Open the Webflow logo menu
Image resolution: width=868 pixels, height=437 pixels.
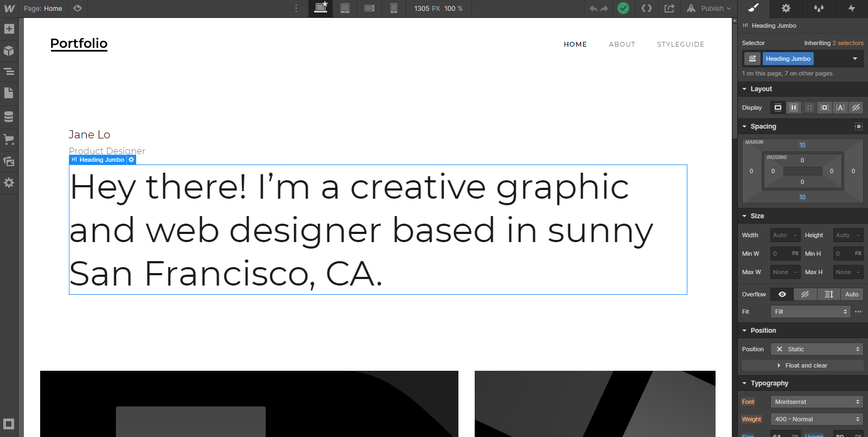(9, 9)
